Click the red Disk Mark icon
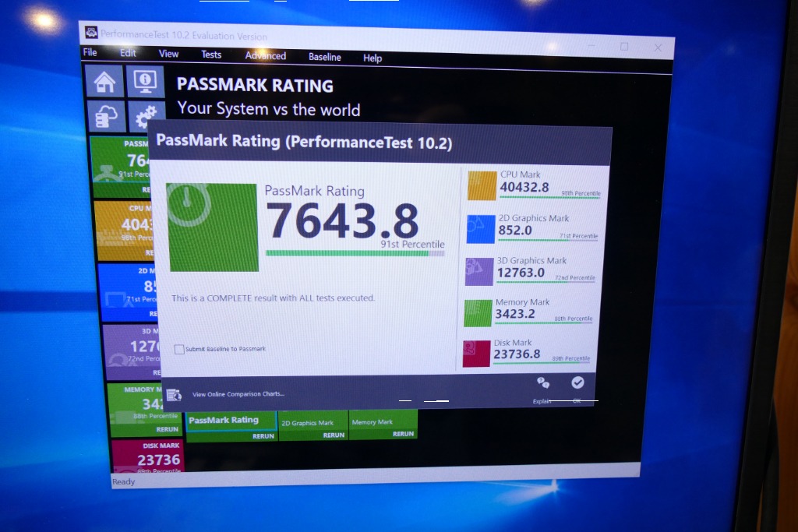Viewport: 798px width, 532px height. [x=476, y=354]
